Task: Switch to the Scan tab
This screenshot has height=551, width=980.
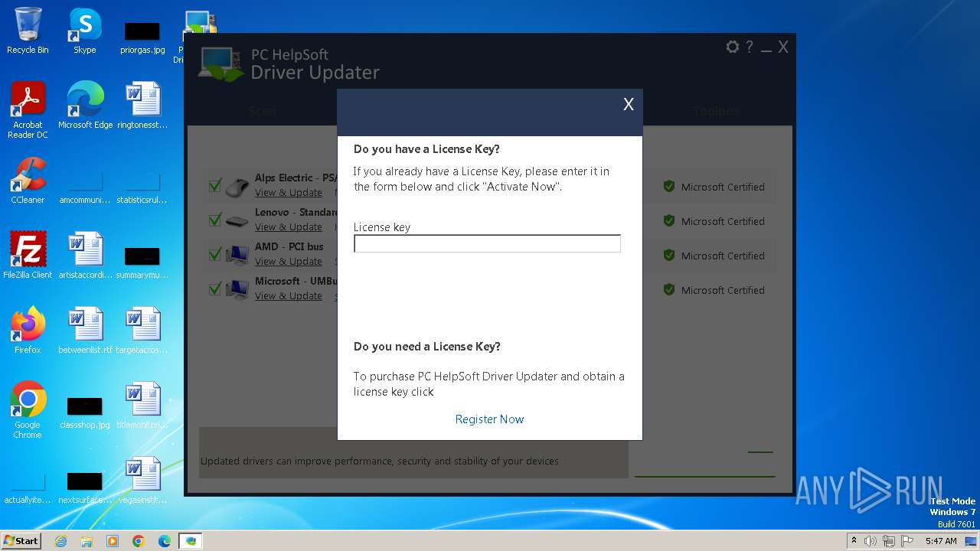Action: tap(263, 111)
